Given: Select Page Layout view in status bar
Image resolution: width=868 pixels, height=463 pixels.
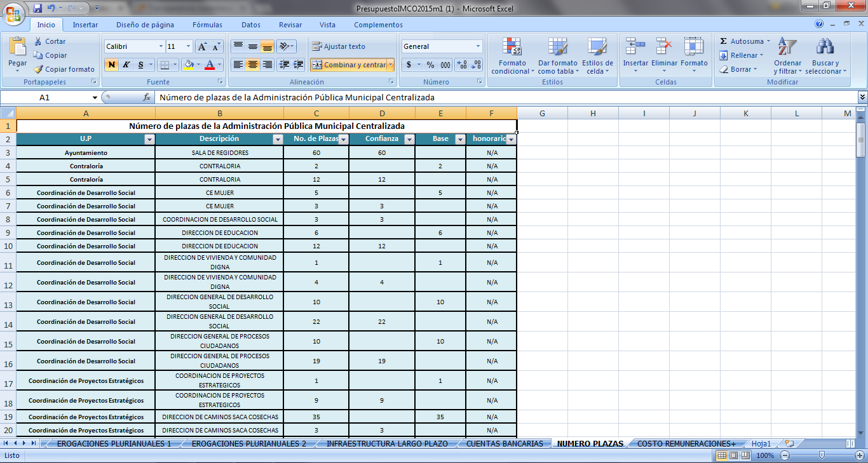Looking at the screenshot, I should pyautogui.click(x=734, y=455).
